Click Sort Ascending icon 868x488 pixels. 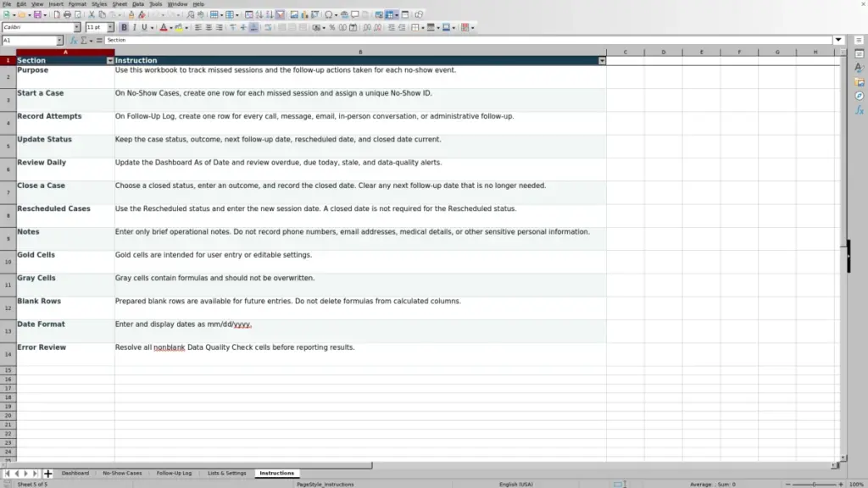tap(259, 15)
